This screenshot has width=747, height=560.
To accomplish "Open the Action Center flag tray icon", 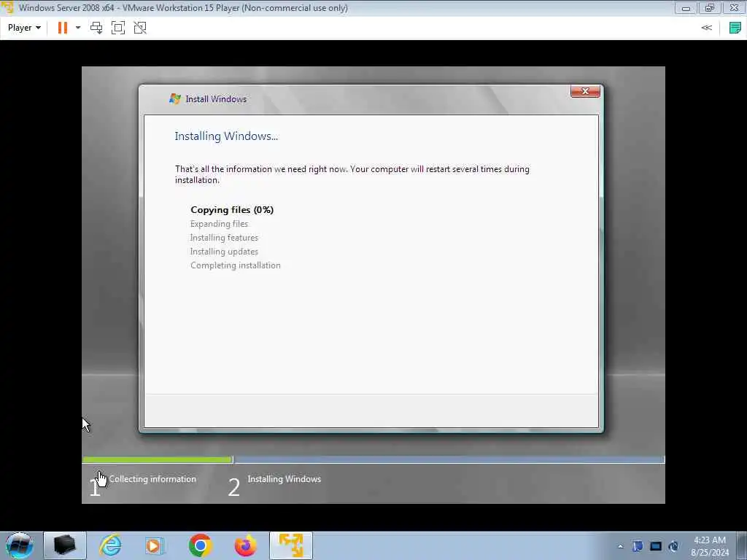I will 638,546.
